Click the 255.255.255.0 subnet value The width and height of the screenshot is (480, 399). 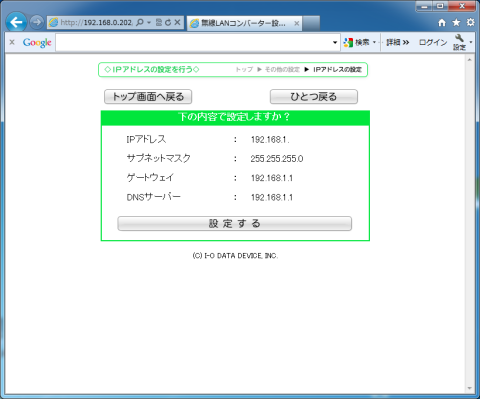[x=277, y=159]
